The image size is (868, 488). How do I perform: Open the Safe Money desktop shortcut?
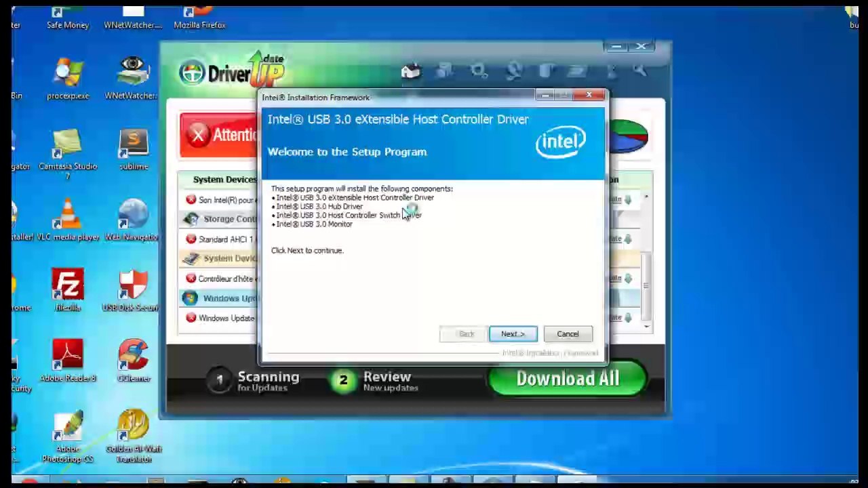[x=68, y=18]
